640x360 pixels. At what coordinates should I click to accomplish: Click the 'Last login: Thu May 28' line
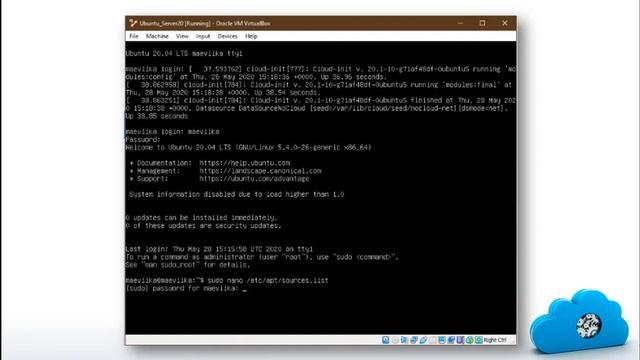(219, 249)
